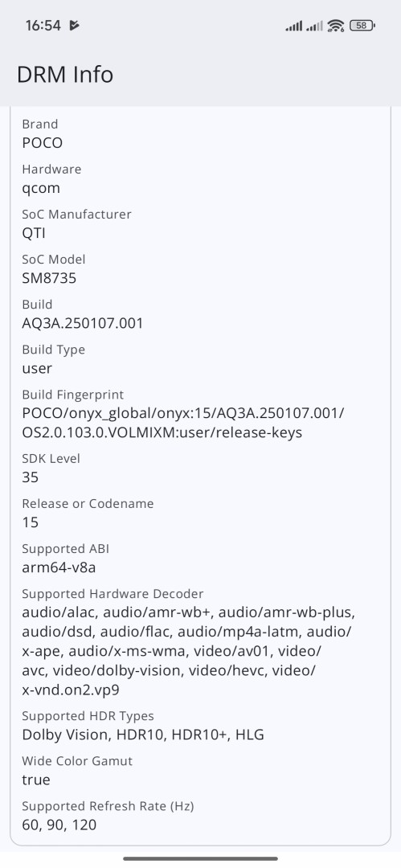Select the DRM Info title

(65, 75)
